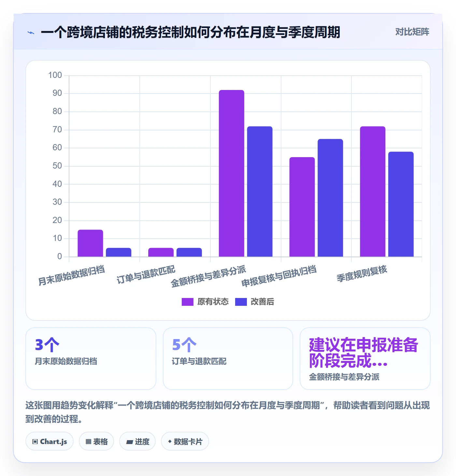The width and height of the screenshot is (456, 476).
Task: Click the blue 改善后 bar for 申报复核与回执归档
Action: 330,198
